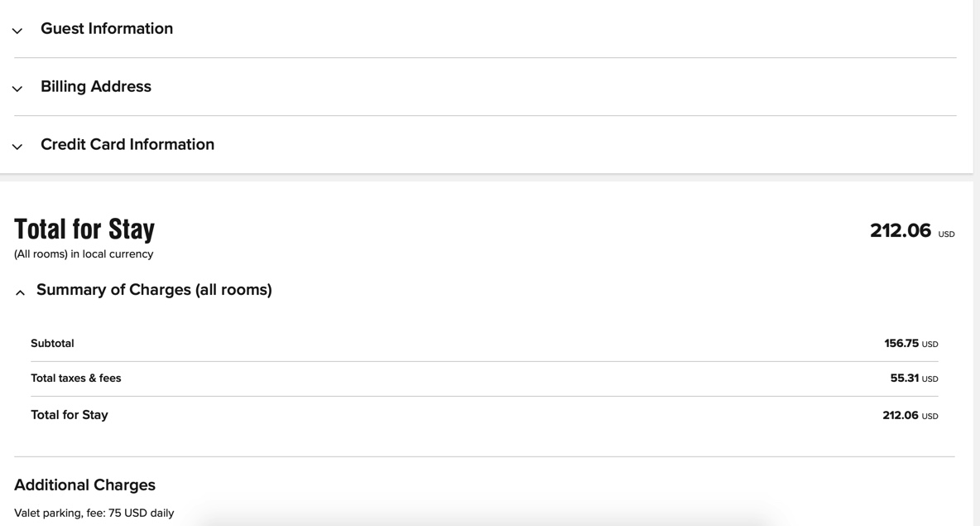This screenshot has height=526, width=980.
Task: Select the Total taxes & fees label
Action: tap(76, 378)
